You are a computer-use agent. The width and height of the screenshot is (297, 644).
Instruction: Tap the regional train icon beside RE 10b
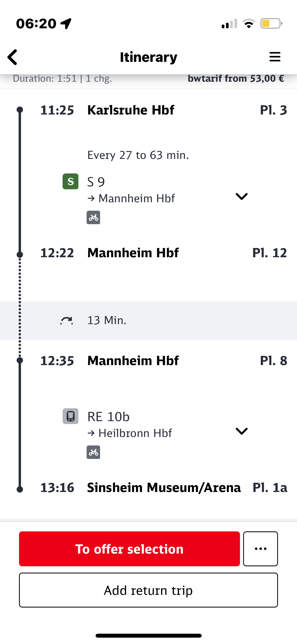pos(70,416)
